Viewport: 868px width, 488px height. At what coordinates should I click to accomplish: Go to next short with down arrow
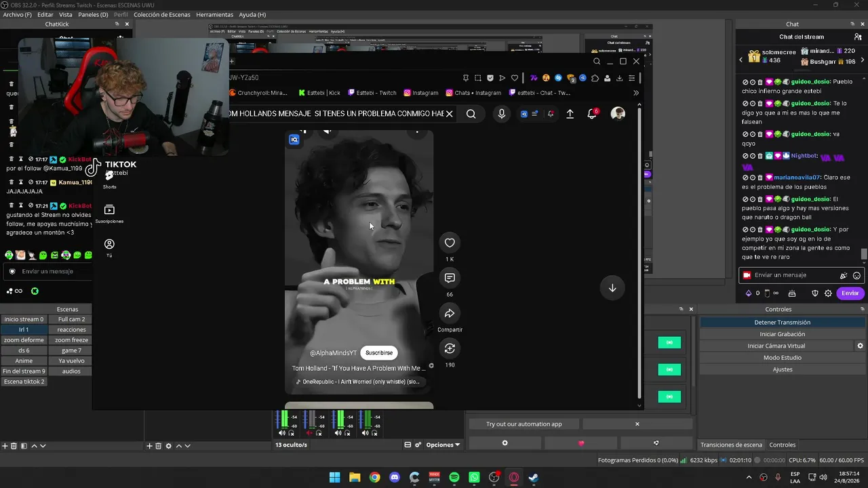(612, 288)
